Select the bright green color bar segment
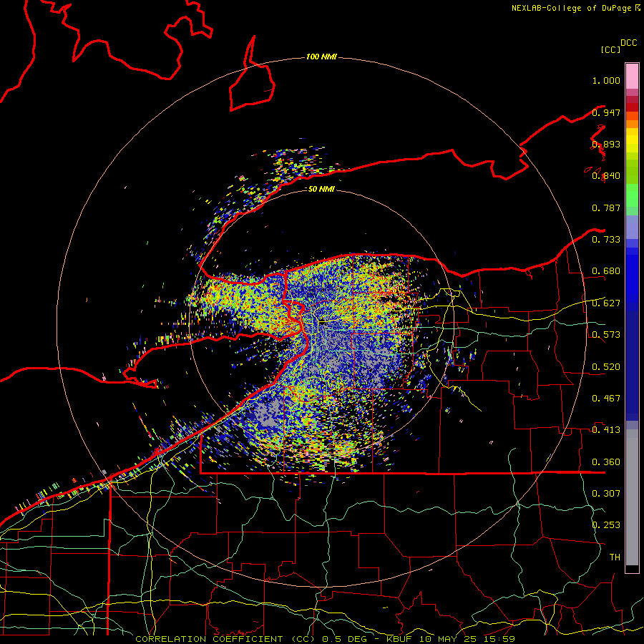Screen dimensions: 644x644 coord(632,195)
